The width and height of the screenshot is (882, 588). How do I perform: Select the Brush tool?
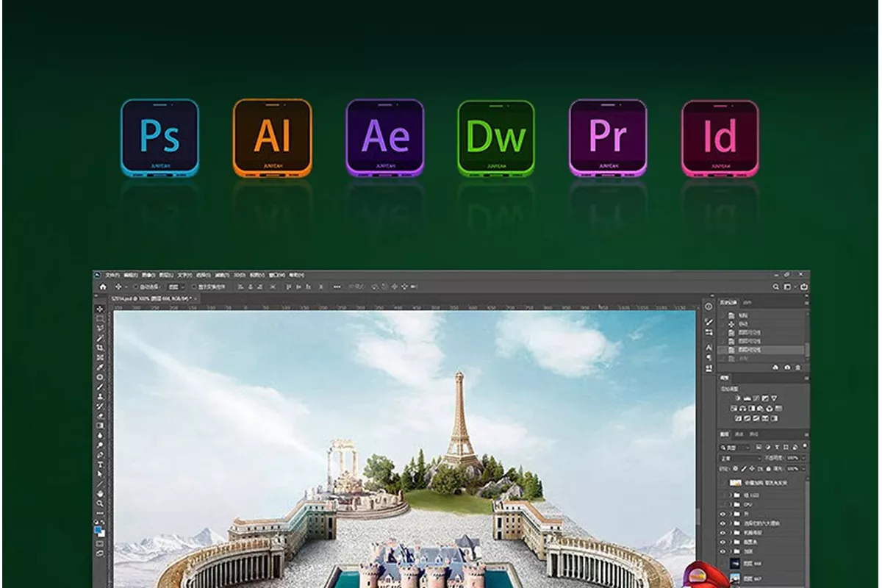point(101,387)
